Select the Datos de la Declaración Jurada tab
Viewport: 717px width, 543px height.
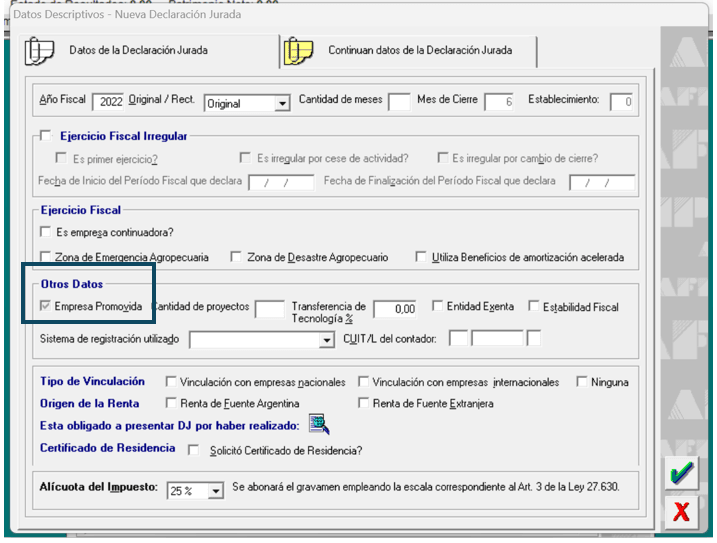coord(138,50)
